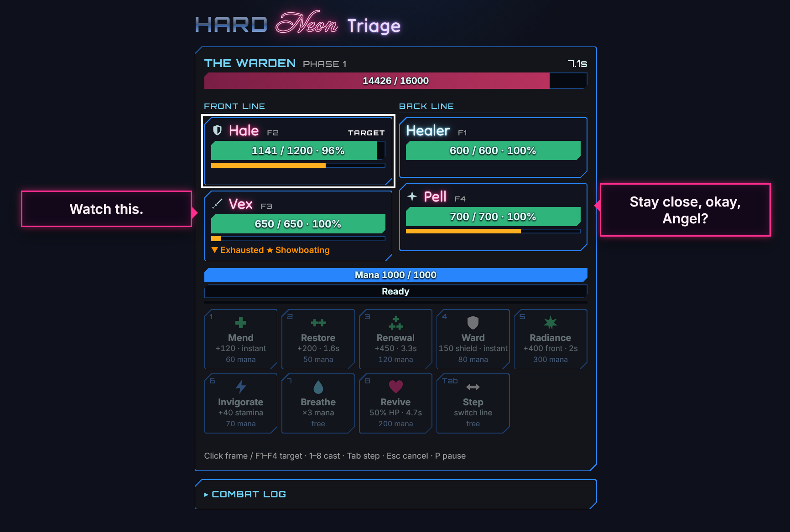
Task: Click the 'Stay close, okay, Angel?' bubble
Action: click(685, 210)
